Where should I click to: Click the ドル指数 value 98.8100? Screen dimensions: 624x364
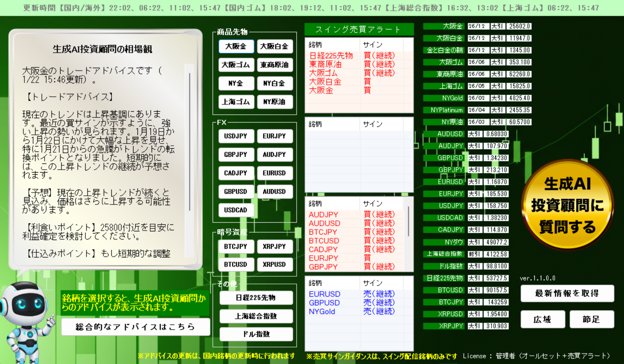[497, 266]
